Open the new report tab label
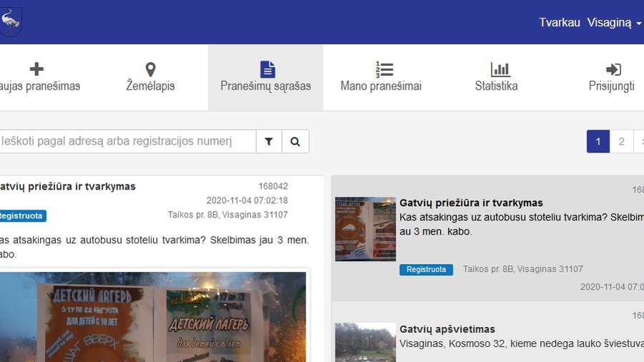644x362 pixels. point(40,86)
